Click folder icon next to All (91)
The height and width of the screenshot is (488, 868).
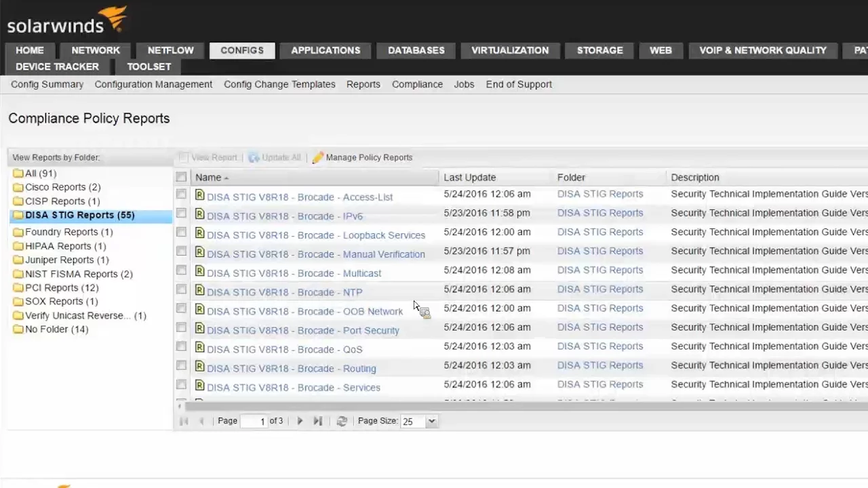(x=18, y=174)
